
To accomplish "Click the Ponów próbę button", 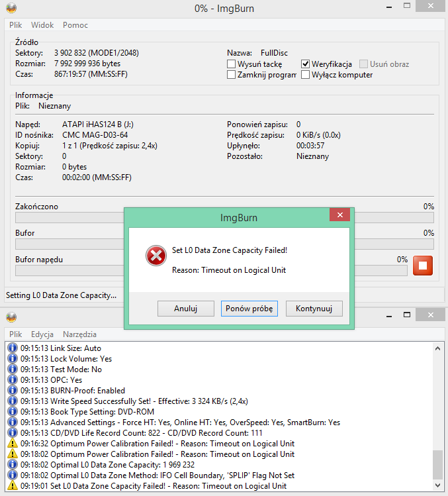I will click(x=249, y=309).
